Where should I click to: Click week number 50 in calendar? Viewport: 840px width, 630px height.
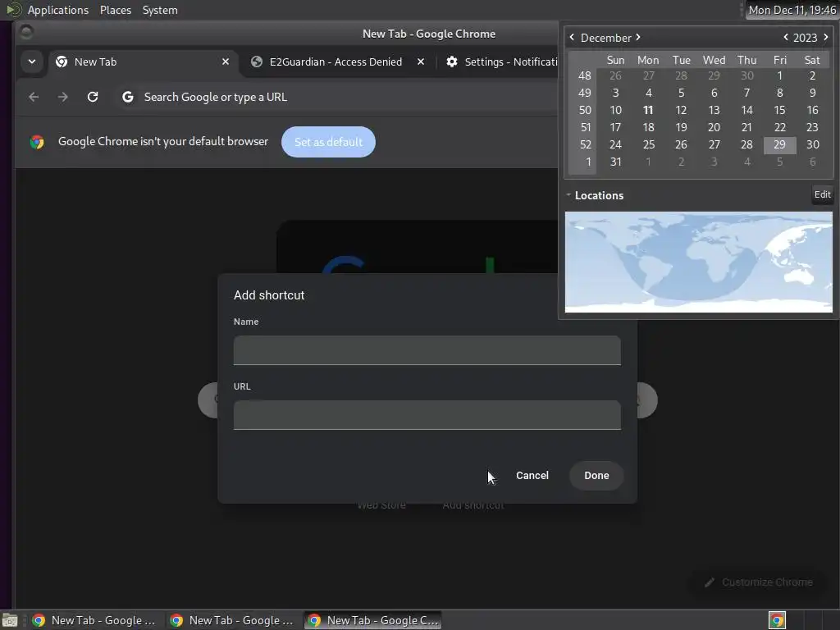coord(584,111)
